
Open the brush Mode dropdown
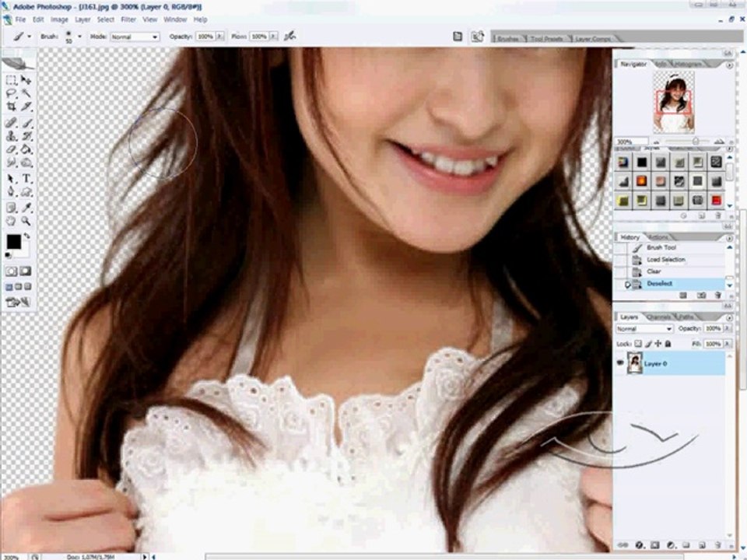[135, 37]
